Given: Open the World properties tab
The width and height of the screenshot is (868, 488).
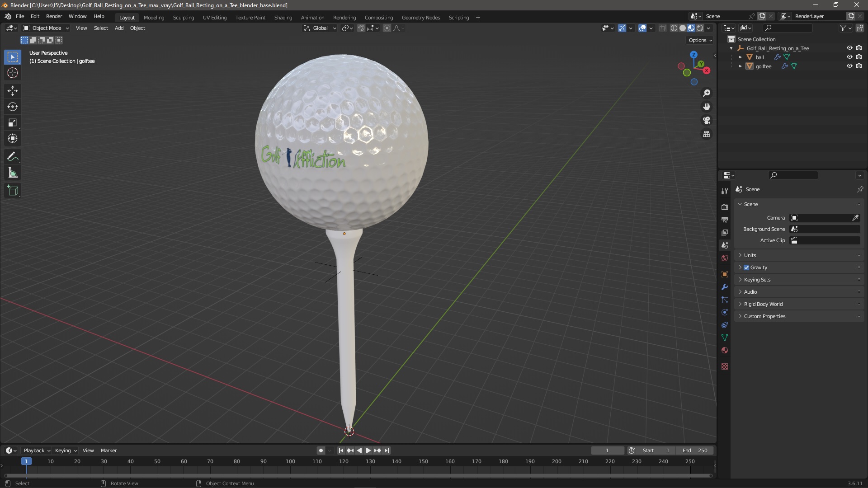Looking at the screenshot, I should [x=725, y=258].
